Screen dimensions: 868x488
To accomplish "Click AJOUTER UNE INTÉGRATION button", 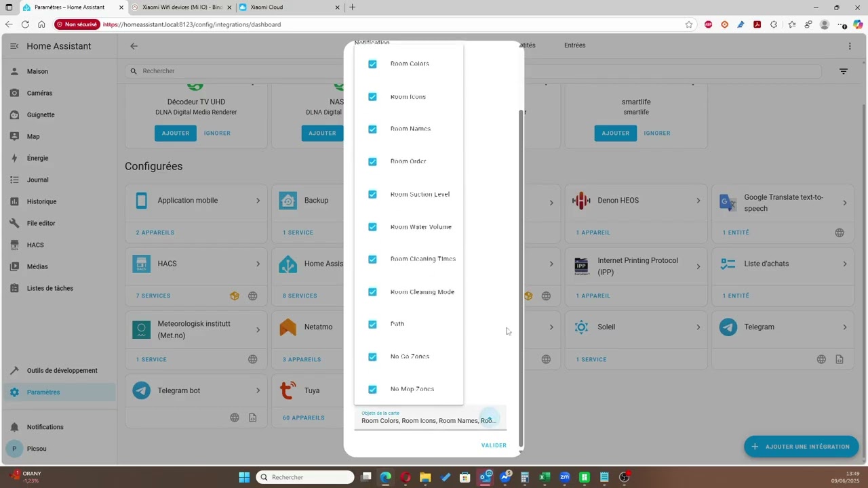I will click(x=802, y=447).
